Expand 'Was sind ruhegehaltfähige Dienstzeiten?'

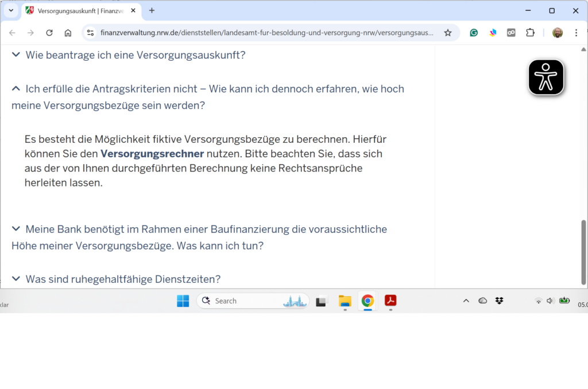[123, 279]
